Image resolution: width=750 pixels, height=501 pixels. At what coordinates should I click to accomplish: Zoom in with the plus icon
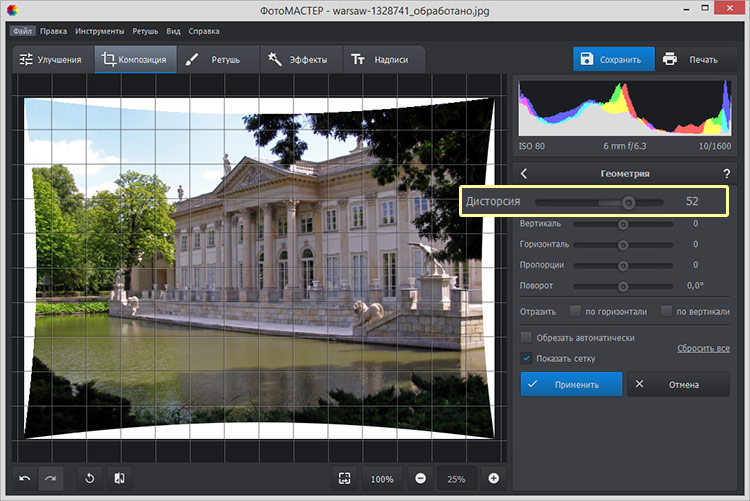(x=493, y=478)
